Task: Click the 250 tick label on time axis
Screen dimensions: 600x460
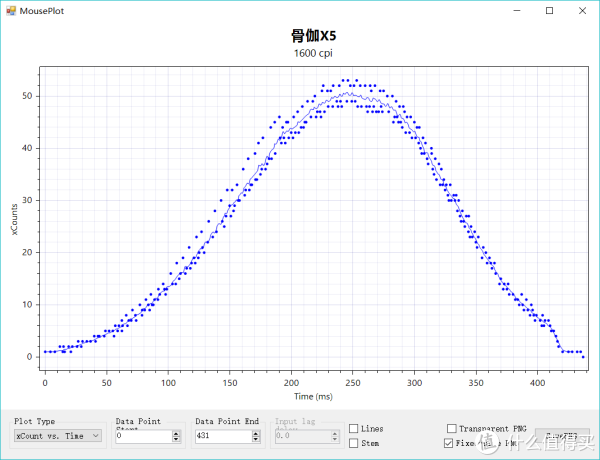Action: (352, 383)
